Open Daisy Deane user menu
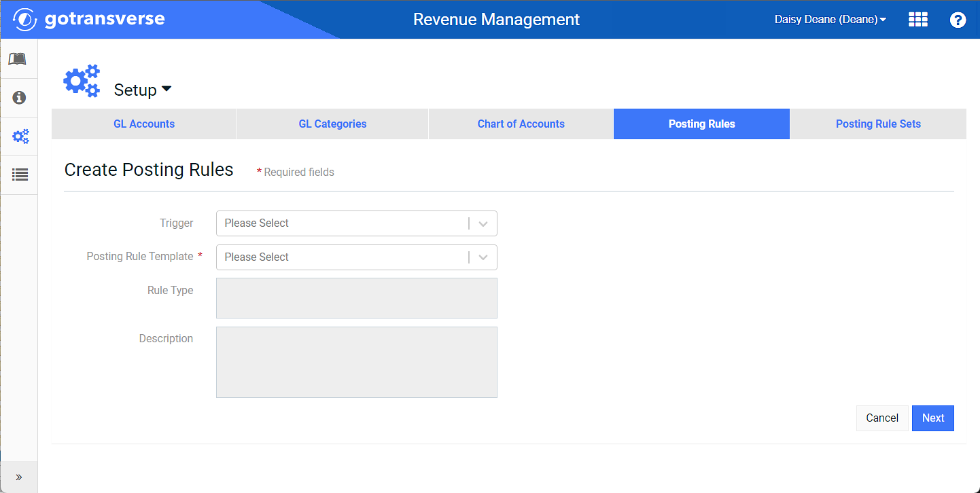This screenshot has width=980, height=493. pos(830,20)
